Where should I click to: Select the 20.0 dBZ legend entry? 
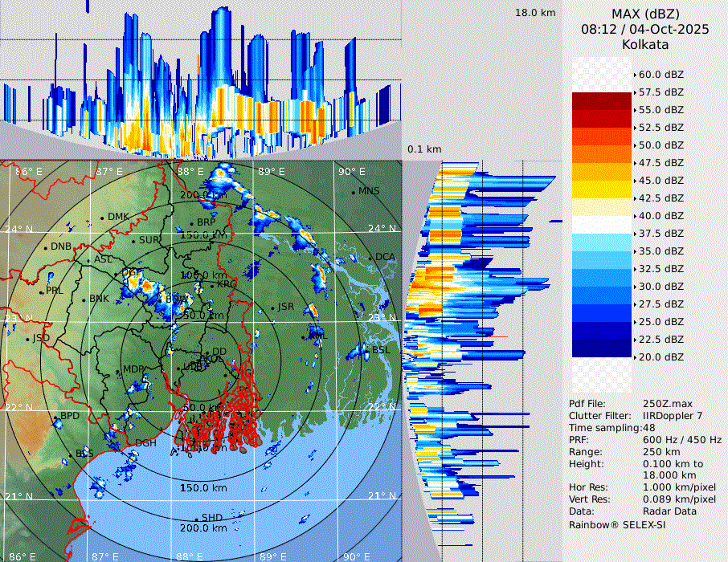(661, 356)
